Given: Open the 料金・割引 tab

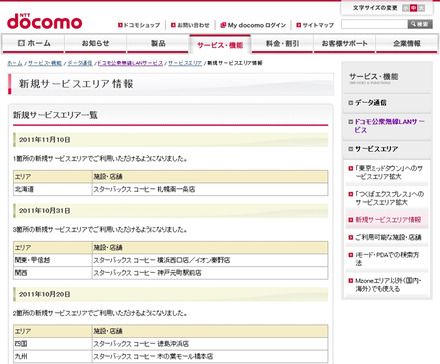Looking at the screenshot, I should pyautogui.click(x=282, y=43).
